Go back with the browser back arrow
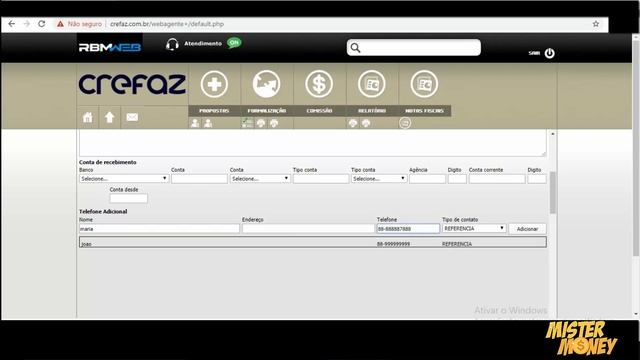This screenshot has width=640, height=360. click(x=11, y=24)
